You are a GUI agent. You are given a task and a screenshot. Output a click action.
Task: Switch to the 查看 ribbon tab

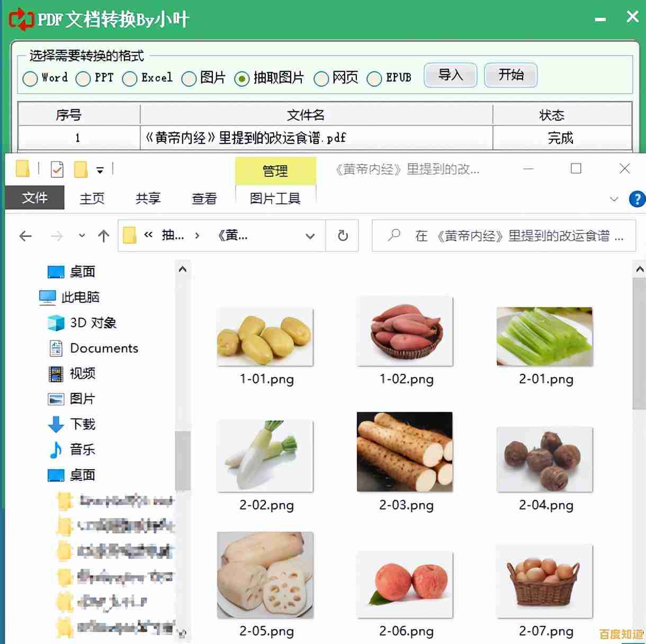pos(204,198)
